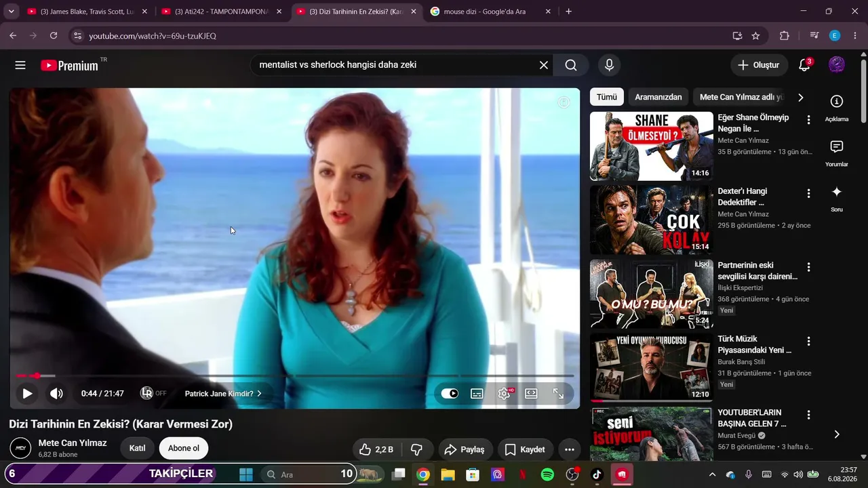868x488 pixels.
Task: Open TikTok from the taskbar
Action: click(597, 474)
